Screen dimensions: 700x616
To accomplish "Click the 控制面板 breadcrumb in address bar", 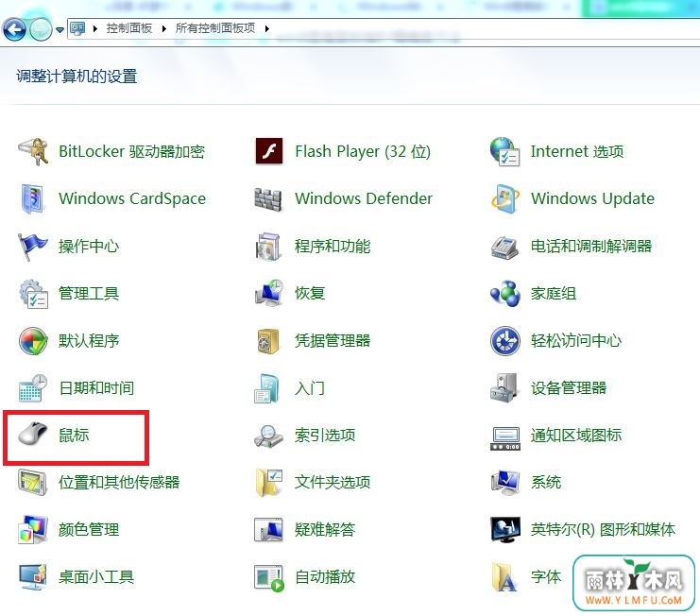I will coord(129,28).
